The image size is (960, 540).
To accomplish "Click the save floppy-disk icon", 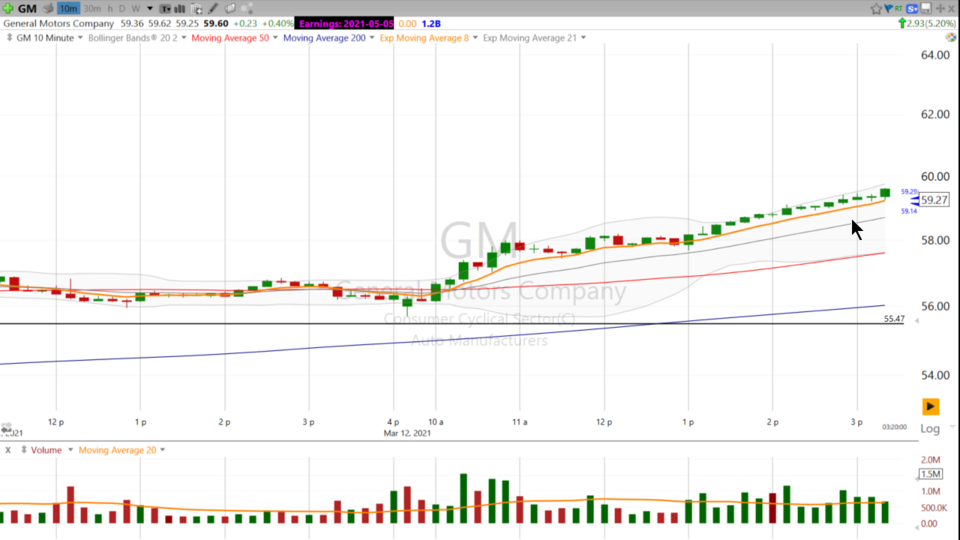I will tap(926, 9).
